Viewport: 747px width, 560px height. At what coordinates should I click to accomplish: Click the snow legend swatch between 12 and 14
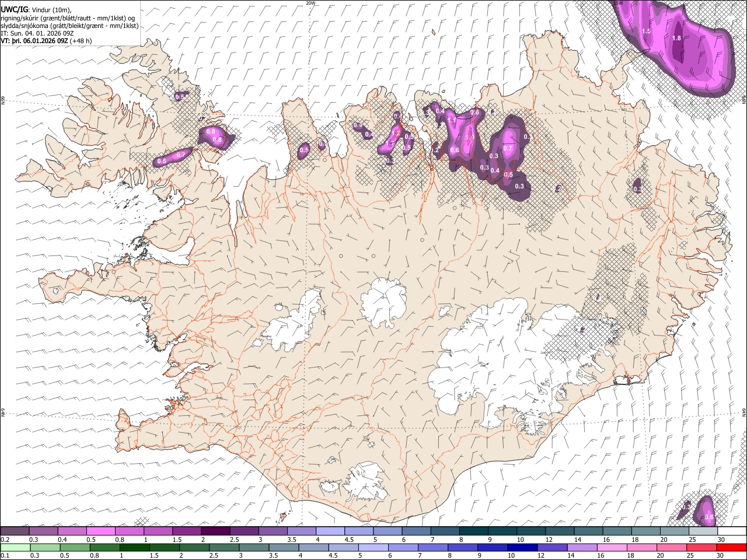(x=560, y=531)
